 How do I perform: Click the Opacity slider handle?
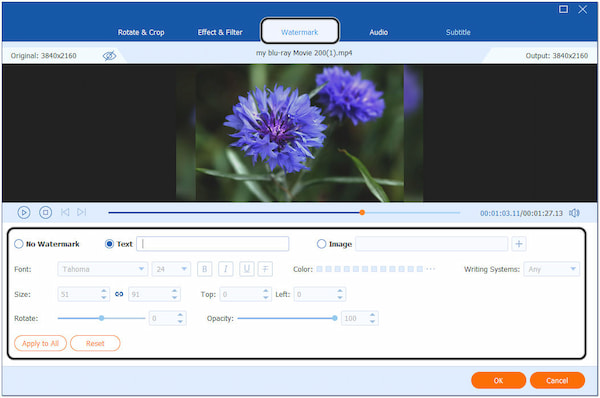pyautogui.click(x=335, y=318)
